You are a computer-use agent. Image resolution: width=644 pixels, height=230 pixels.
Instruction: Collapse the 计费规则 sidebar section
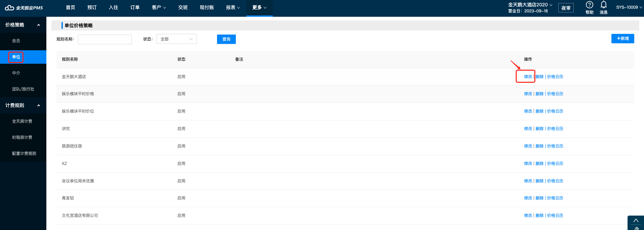point(39,105)
